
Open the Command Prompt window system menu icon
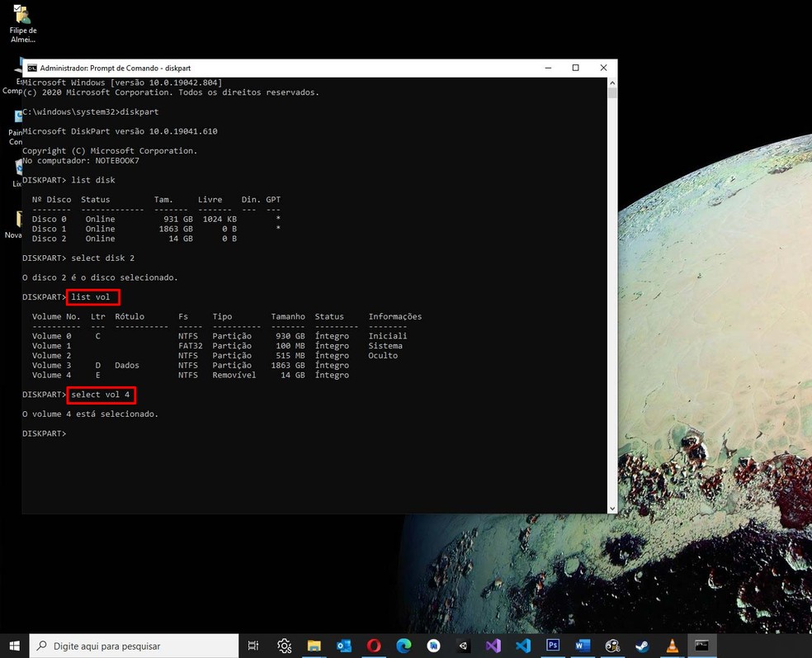click(32, 68)
